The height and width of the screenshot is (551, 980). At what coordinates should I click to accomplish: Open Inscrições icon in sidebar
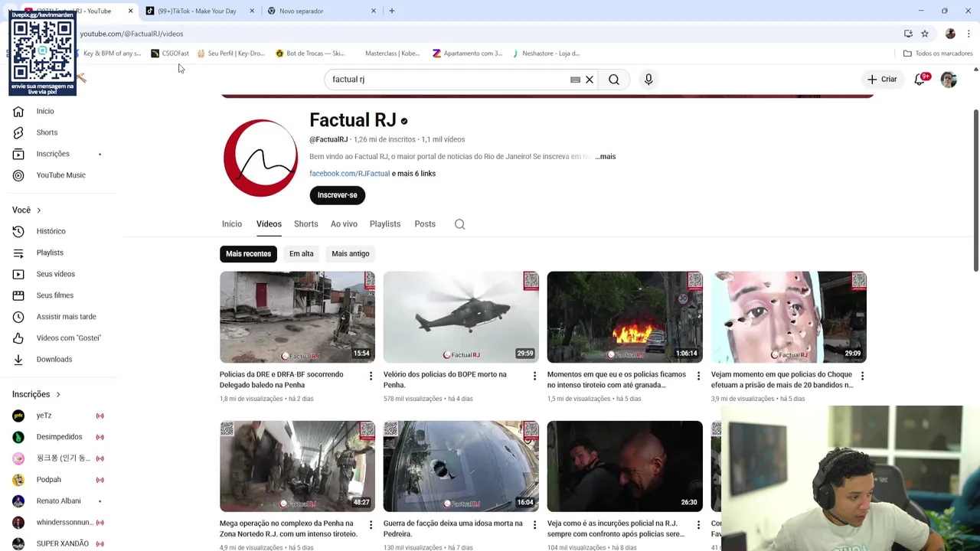coord(18,155)
